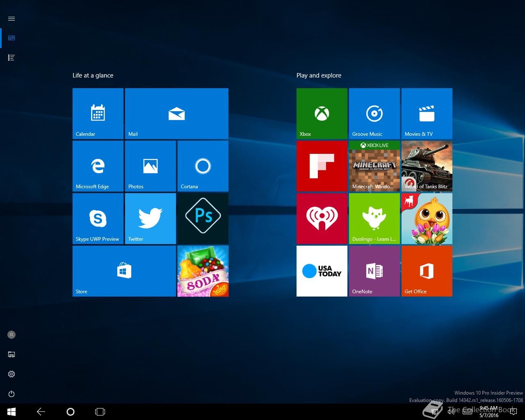Switch to the pinned tiles view

click(11, 38)
